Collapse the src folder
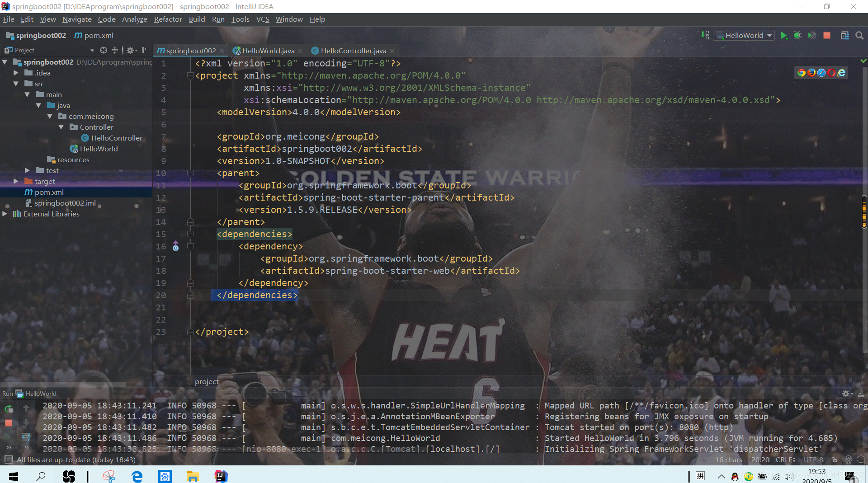This screenshot has height=483, width=868. (16, 84)
